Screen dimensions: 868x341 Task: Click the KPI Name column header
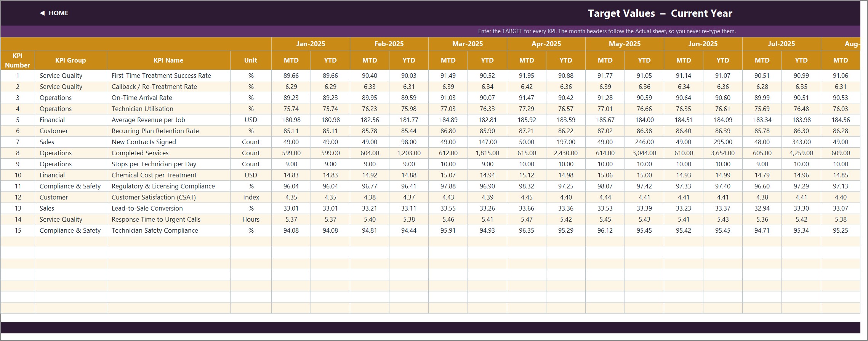tap(168, 60)
